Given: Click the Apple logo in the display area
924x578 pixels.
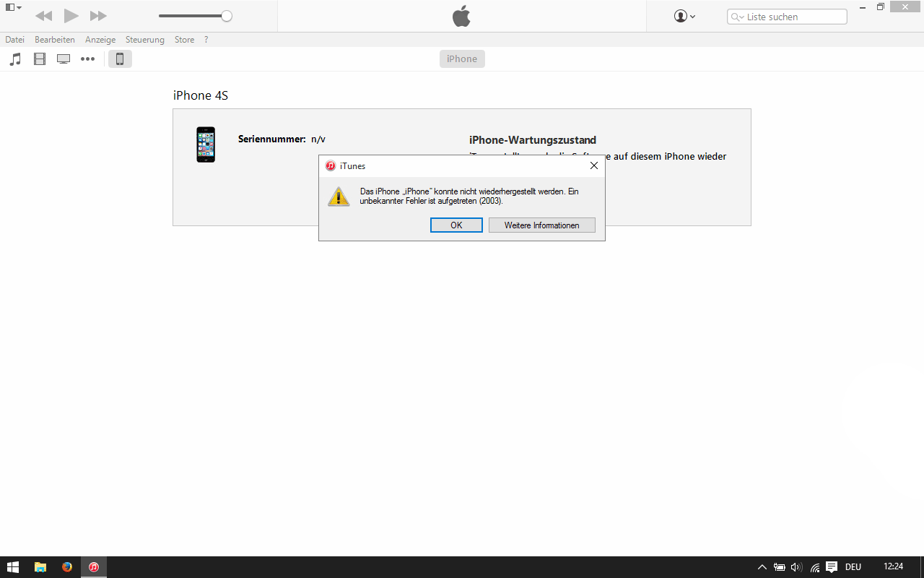Looking at the screenshot, I should pos(461,16).
